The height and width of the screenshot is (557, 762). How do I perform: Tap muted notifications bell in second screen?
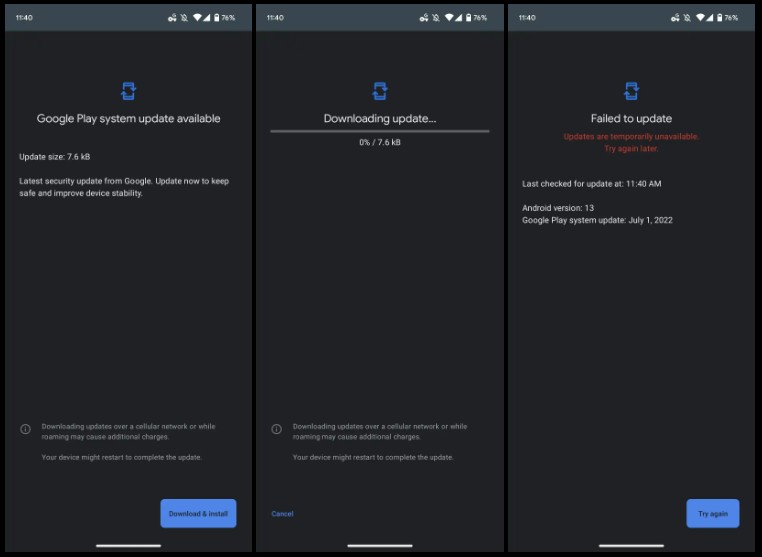[436, 17]
